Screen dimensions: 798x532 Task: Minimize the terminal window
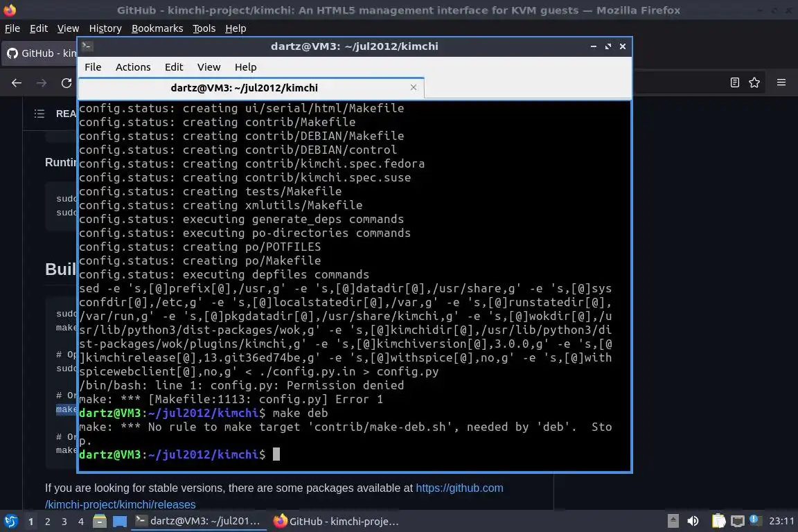tap(594, 46)
